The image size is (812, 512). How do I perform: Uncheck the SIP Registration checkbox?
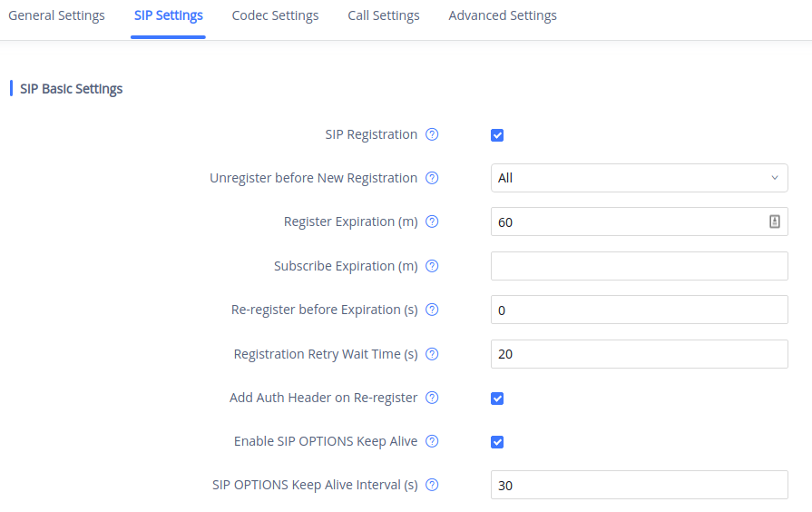click(497, 135)
